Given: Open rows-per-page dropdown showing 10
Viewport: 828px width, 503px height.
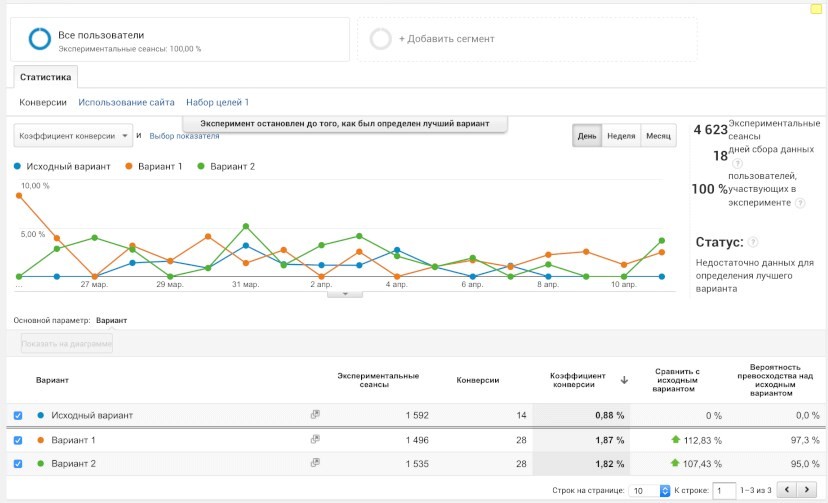Looking at the screenshot, I should (650, 490).
